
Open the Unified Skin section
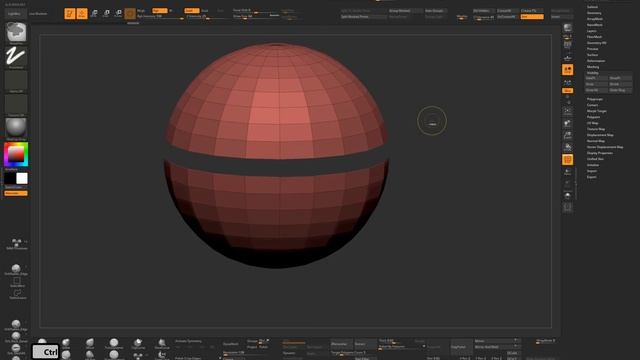pyautogui.click(x=595, y=159)
